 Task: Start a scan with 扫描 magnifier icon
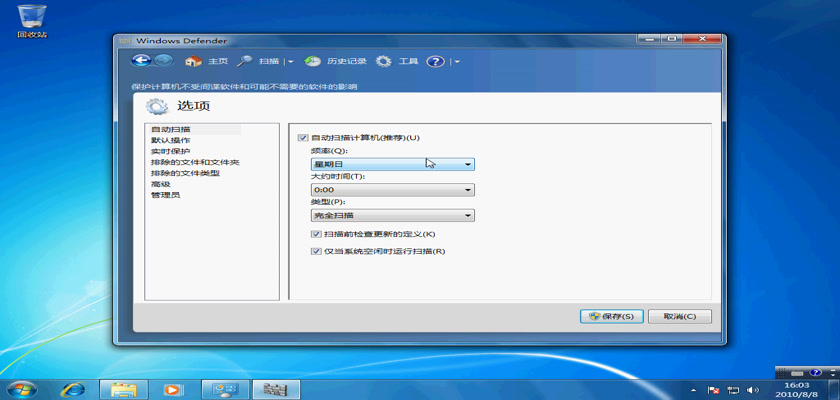(258, 61)
